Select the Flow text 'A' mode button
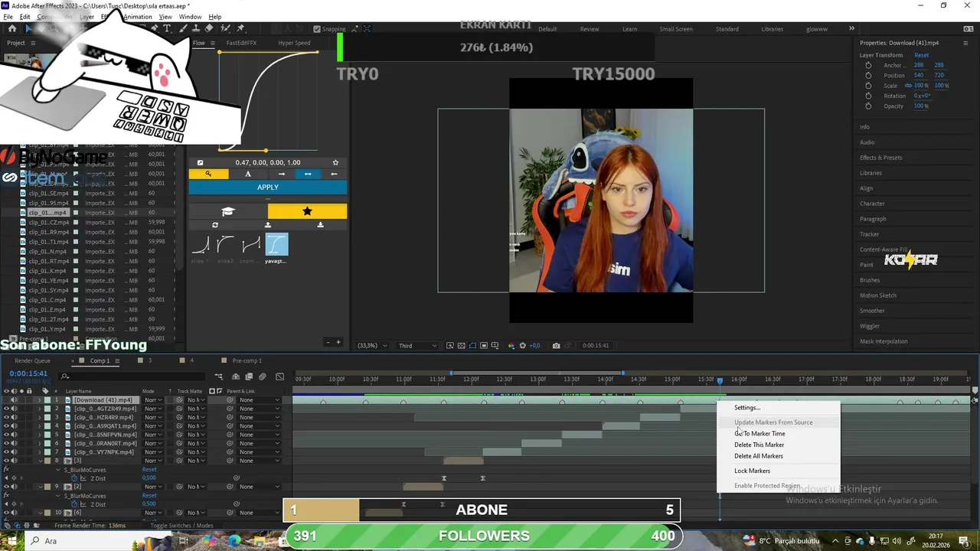The height and width of the screenshot is (551, 980). pyautogui.click(x=247, y=174)
